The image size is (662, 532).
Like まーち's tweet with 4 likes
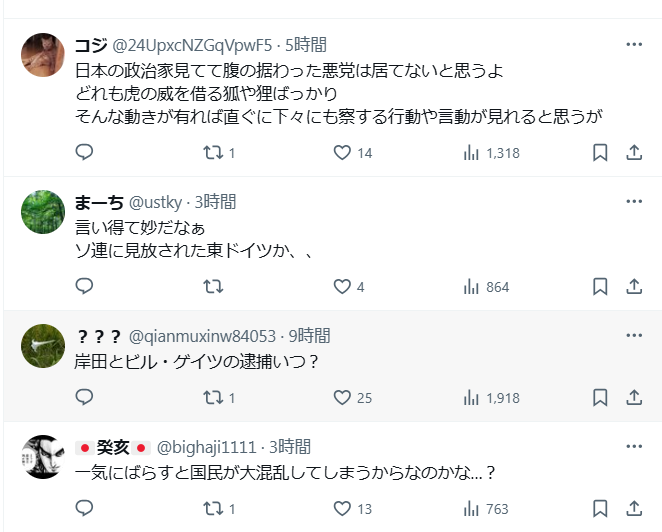pos(342,287)
